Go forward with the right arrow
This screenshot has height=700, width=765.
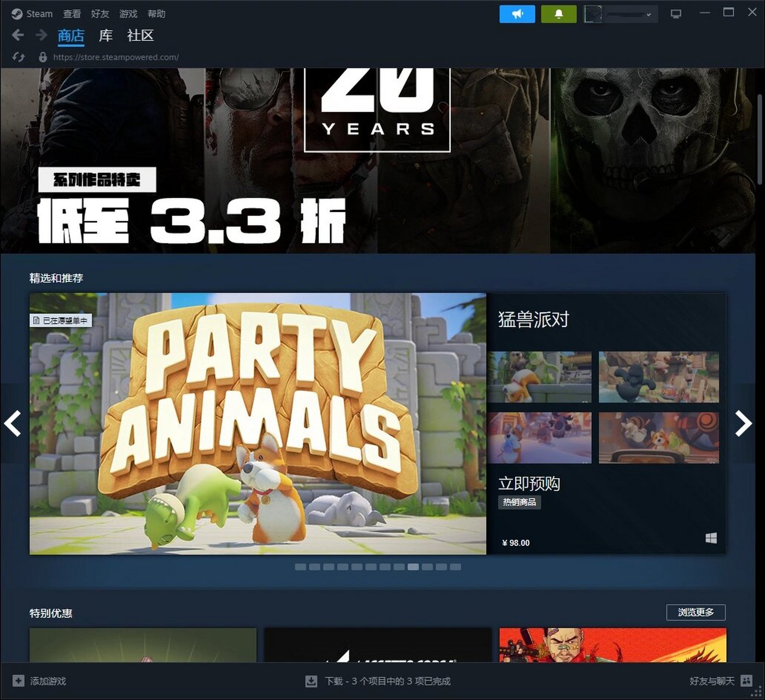point(41,36)
